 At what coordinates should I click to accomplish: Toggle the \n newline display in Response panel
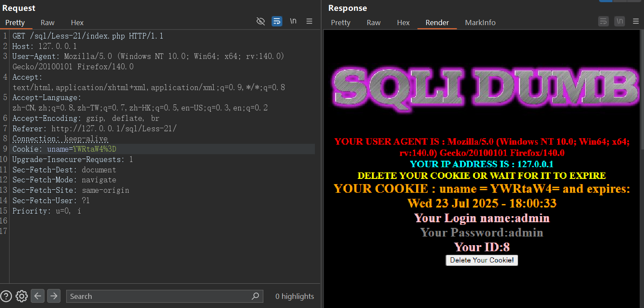point(619,21)
